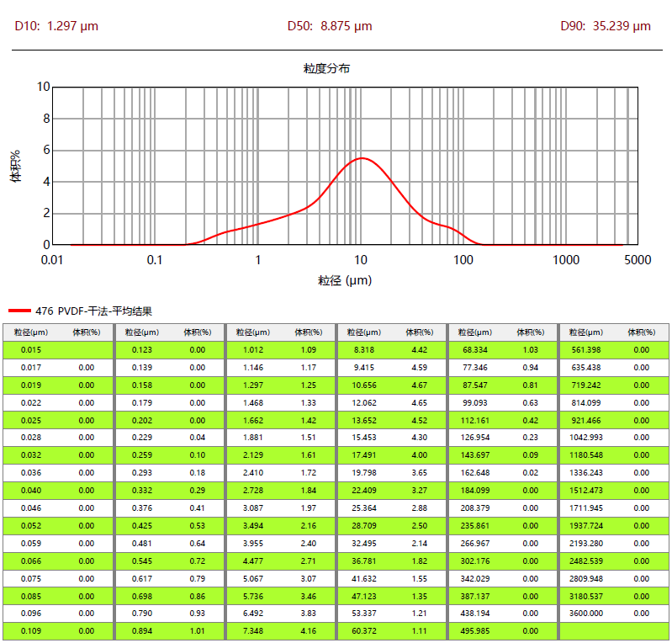Screen dimensions: 672x643
Task: Select table cell with size 10.656
Action: (x=362, y=385)
